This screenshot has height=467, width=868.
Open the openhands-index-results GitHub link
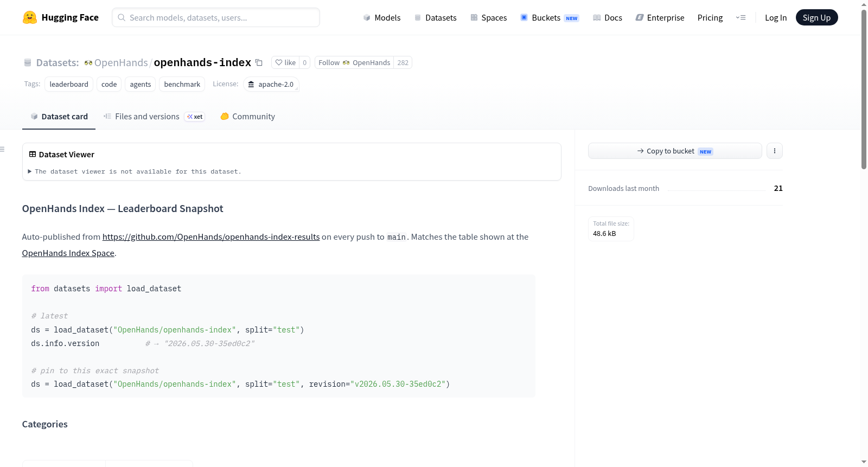[211, 236]
